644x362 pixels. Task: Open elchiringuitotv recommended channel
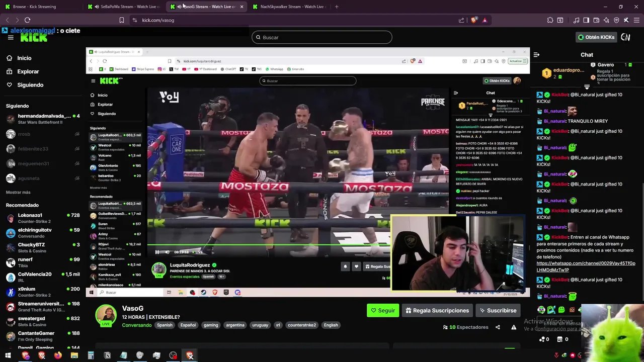[42, 233]
